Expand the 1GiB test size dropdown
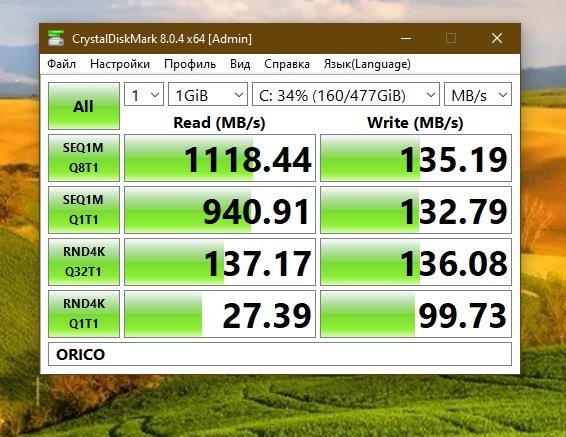 point(208,95)
